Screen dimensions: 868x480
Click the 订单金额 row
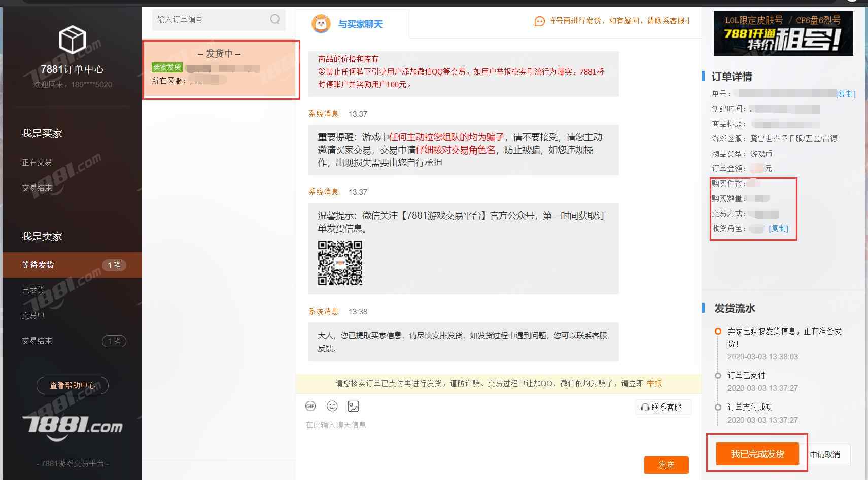pyautogui.click(x=742, y=168)
